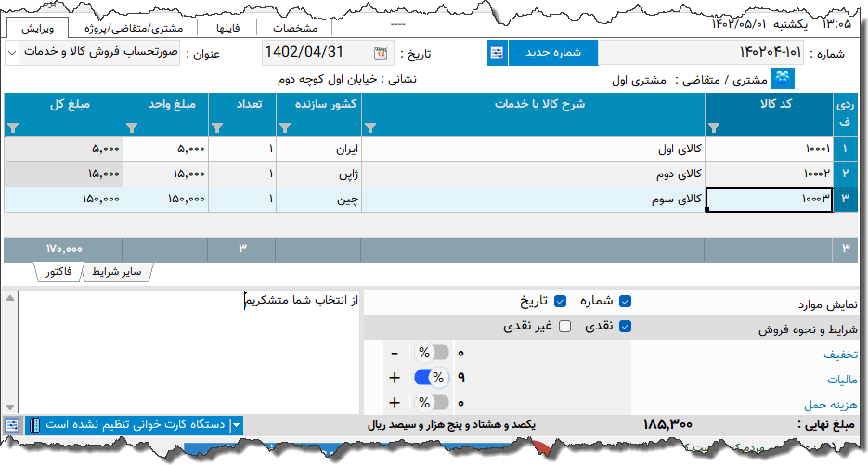Select row number ۲ header
Viewport: 868px width, 465px height.
point(846,174)
